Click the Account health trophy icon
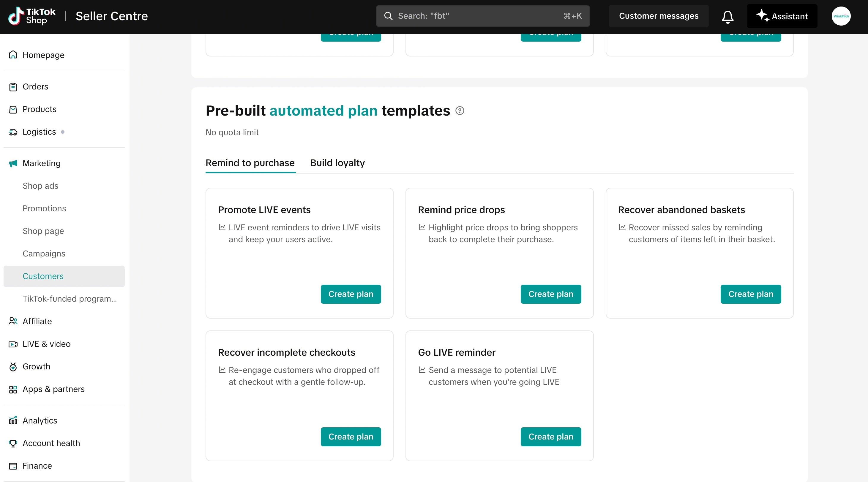The image size is (868, 482). click(x=13, y=443)
